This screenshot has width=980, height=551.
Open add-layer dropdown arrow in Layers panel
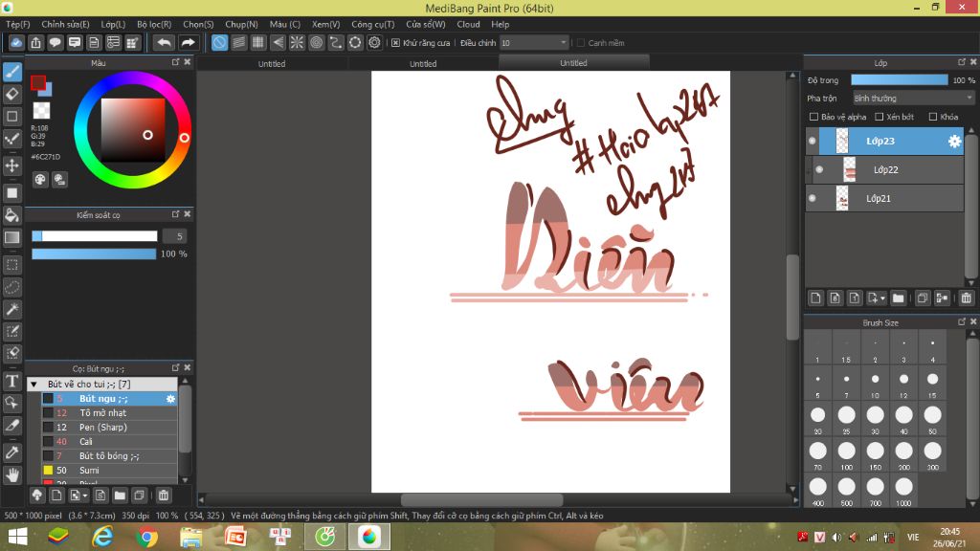click(x=882, y=298)
